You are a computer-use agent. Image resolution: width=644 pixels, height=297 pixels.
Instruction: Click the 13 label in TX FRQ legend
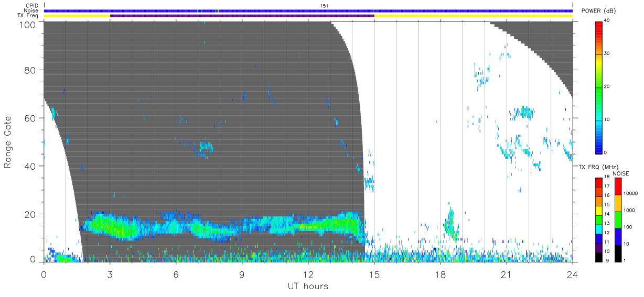pos(607,223)
